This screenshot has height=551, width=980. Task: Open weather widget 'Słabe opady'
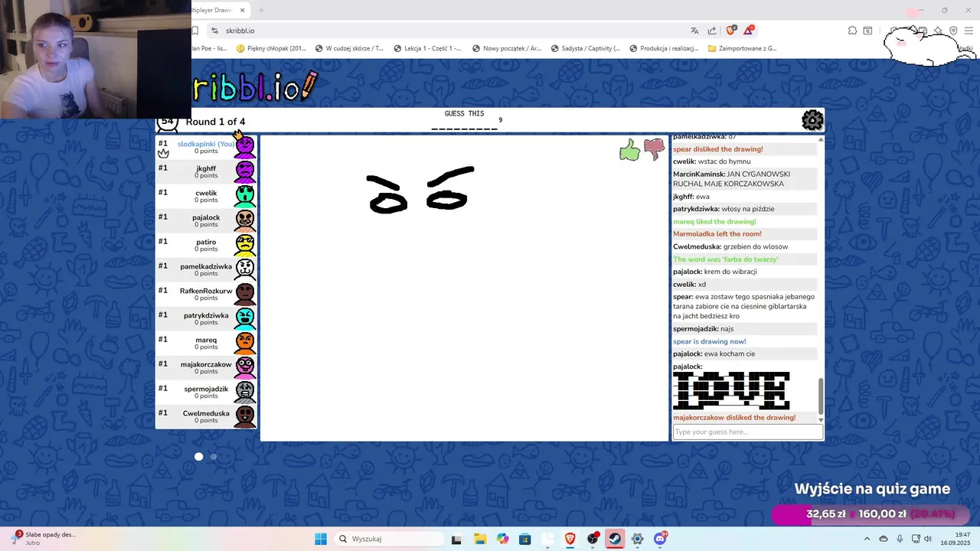[x=44, y=539]
